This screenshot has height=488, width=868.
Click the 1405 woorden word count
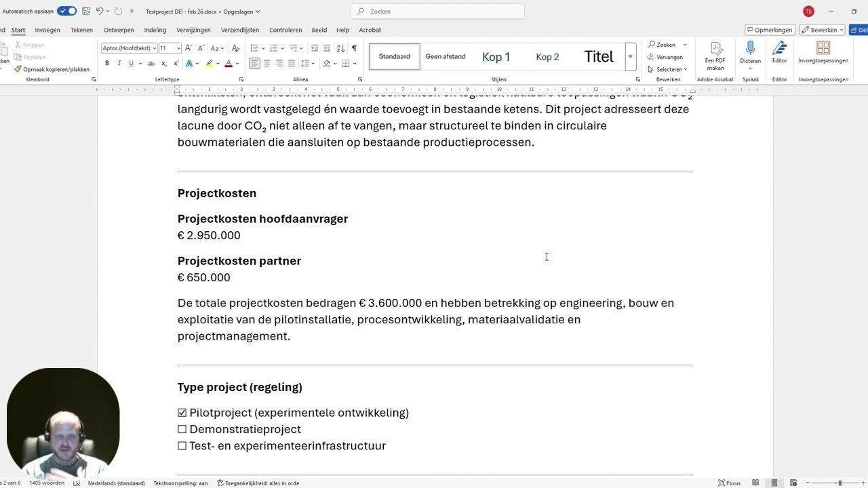pyautogui.click(x=47, y=483)
